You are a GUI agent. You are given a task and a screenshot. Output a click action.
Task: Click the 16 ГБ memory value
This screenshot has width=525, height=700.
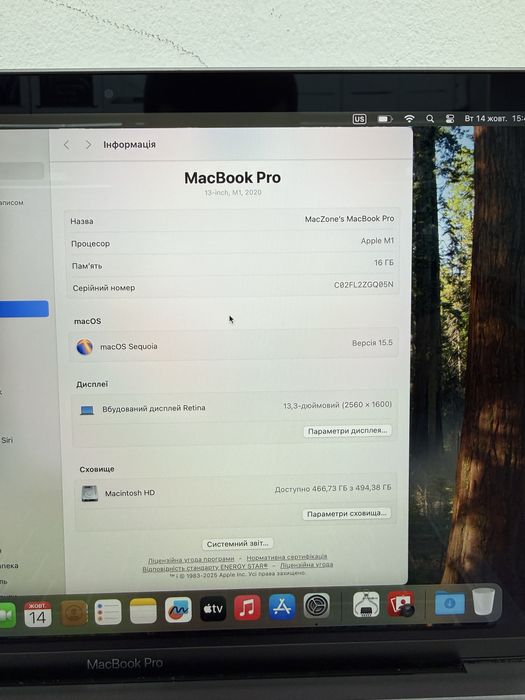pyautogui.click(x=384, y=262)
